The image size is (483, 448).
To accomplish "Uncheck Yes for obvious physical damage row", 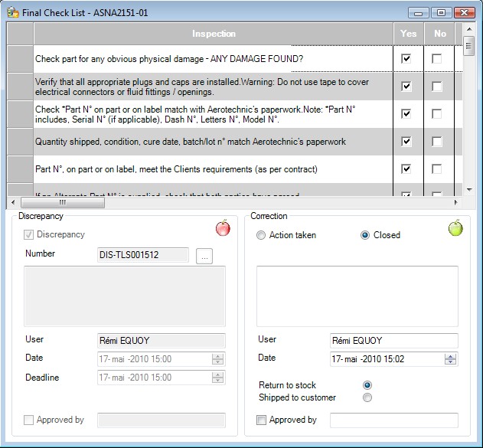I will tap(406, 59).
